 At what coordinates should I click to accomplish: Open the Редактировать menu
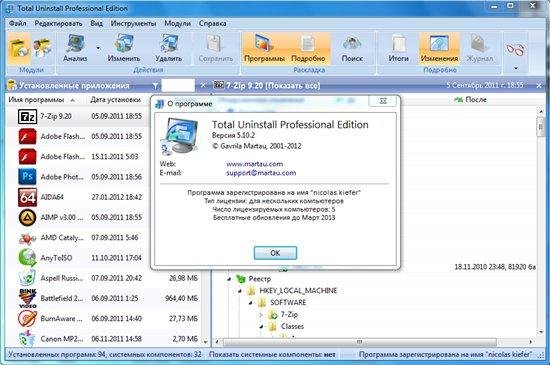(58, 23)
